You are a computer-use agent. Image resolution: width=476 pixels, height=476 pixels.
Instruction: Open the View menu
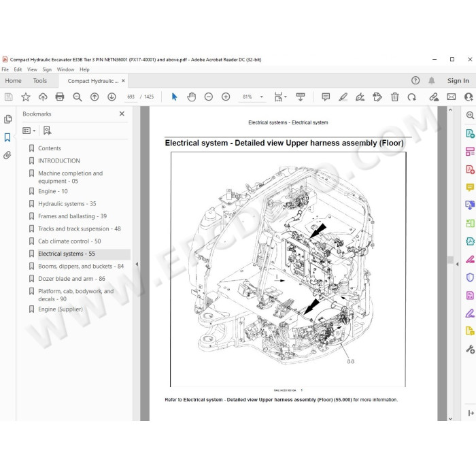32,69
